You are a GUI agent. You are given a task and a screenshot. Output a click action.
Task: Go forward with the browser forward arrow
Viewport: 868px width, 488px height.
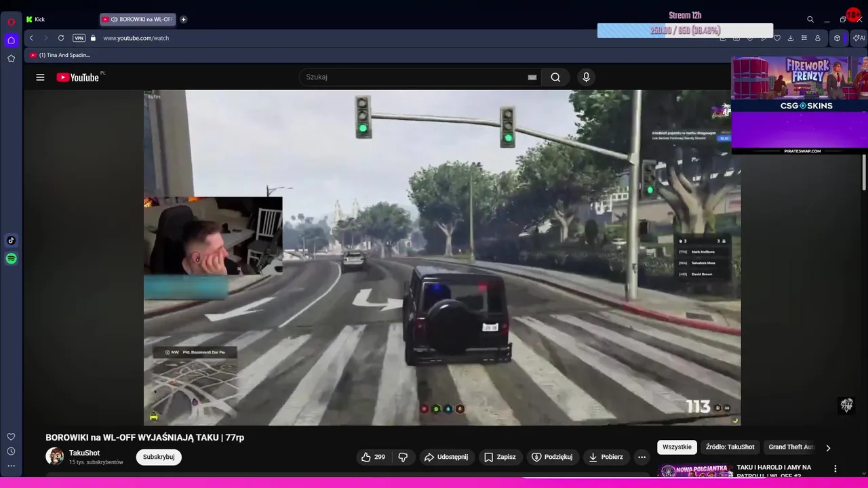[x=45, y=38]
